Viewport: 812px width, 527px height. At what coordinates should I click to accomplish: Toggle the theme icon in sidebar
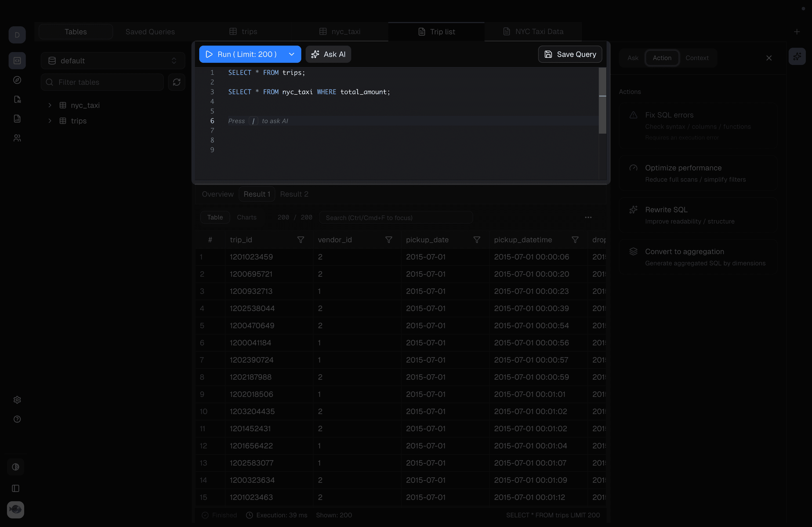click(16, 467)
